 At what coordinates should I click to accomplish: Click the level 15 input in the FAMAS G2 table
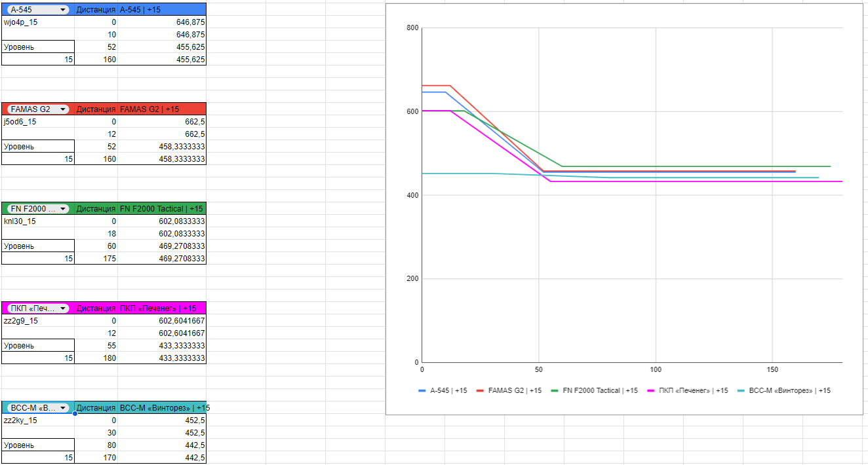(38, 159)
